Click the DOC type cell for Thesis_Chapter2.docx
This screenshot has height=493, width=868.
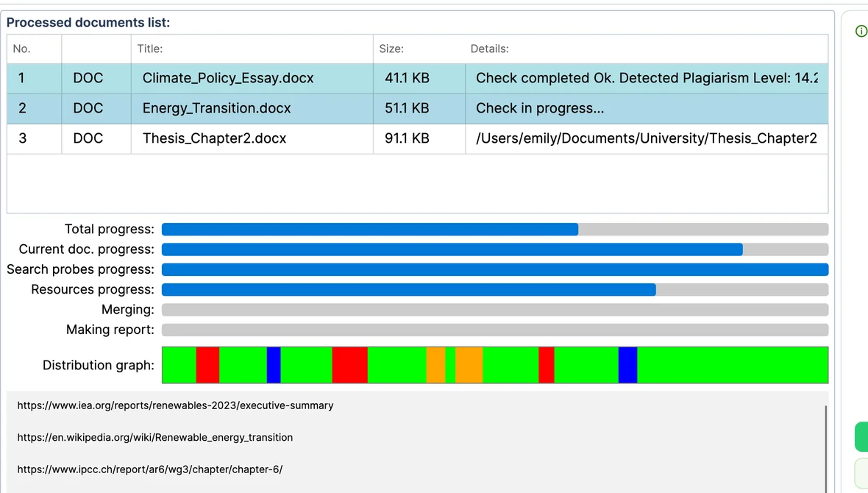pos(96,138)
